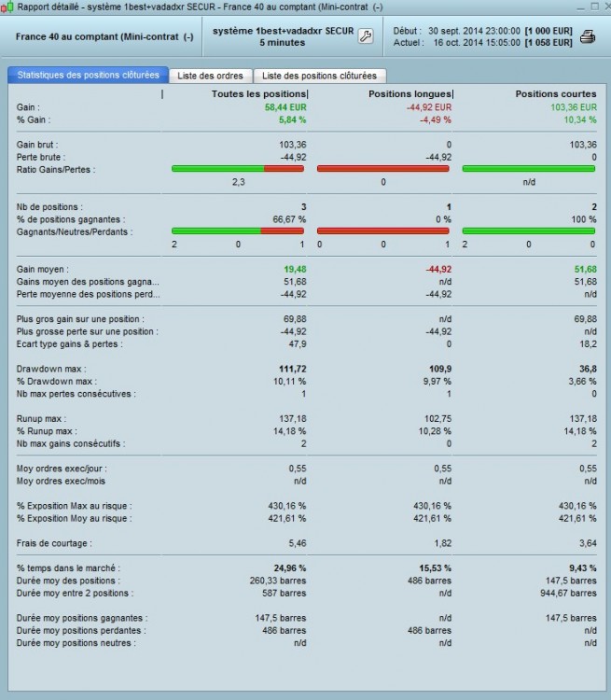Select Statistiques des positions clôturées tab

(88, 75)
